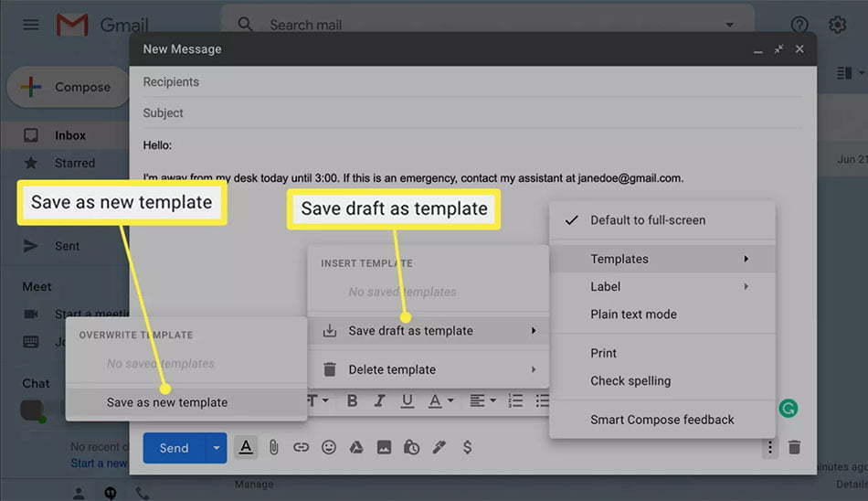This screenshot has height=501, width=868.
Task: Expand the search options dropdown arrow
Action: pos(730,25)
